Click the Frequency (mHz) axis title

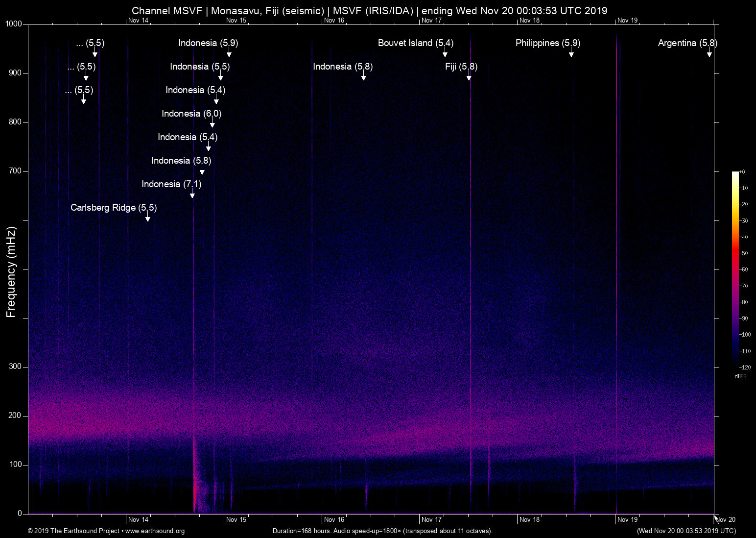click(11, 272)
